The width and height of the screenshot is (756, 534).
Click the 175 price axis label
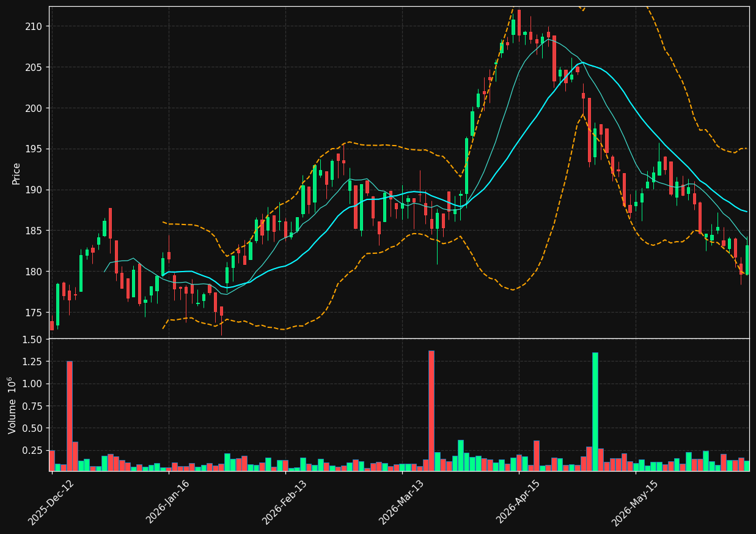[x=34, y=313]
